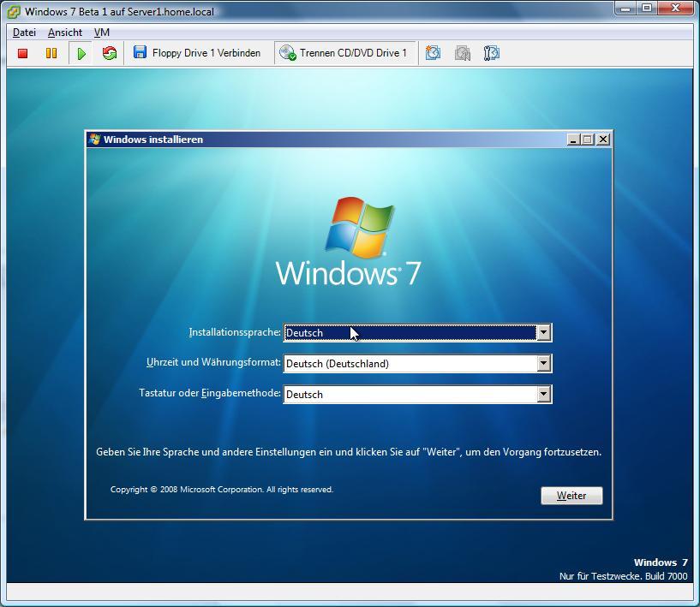Close the VMware console window

coord(676,8)
